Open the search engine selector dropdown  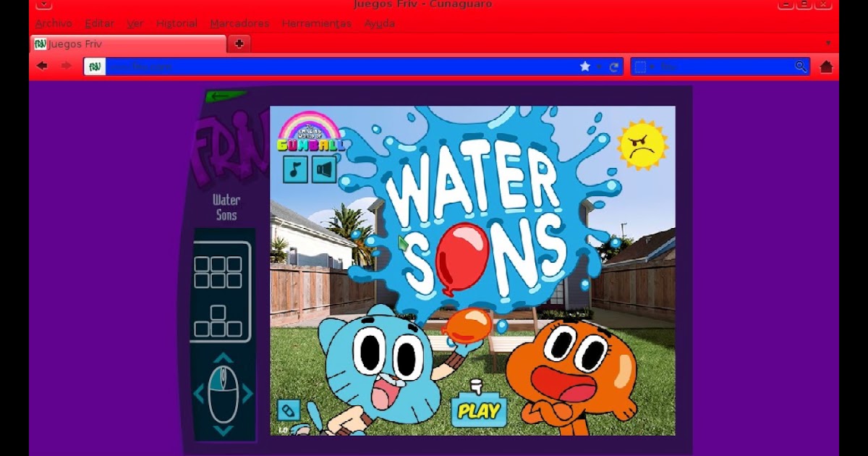coord(644,67)
